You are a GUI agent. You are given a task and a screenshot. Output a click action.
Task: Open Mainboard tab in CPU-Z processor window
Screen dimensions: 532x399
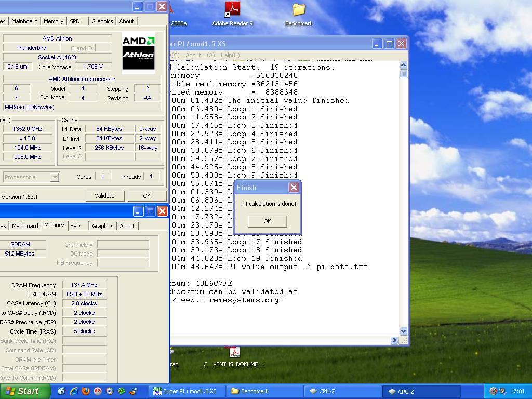24,21
